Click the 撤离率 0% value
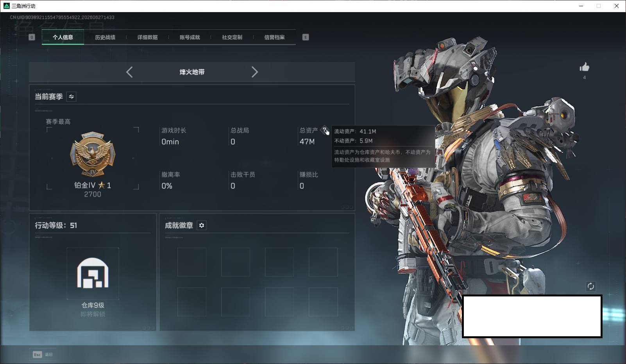Image resolution: width=626 pixels, height=364 pixels. click(x=167, y=186)
